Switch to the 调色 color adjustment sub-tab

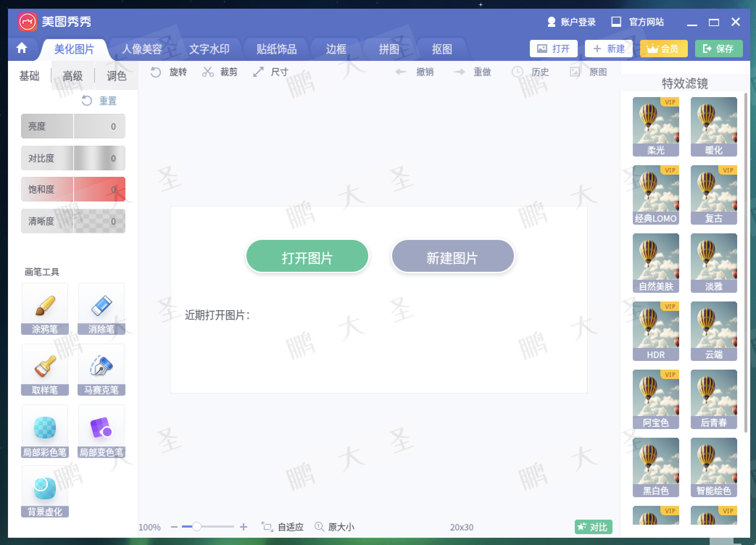pos(116,76)
